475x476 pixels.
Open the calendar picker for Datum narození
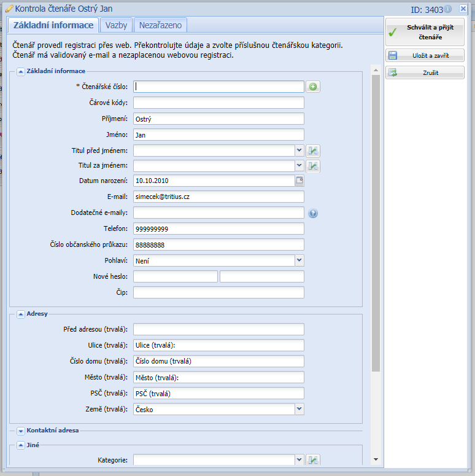point(299,181)
